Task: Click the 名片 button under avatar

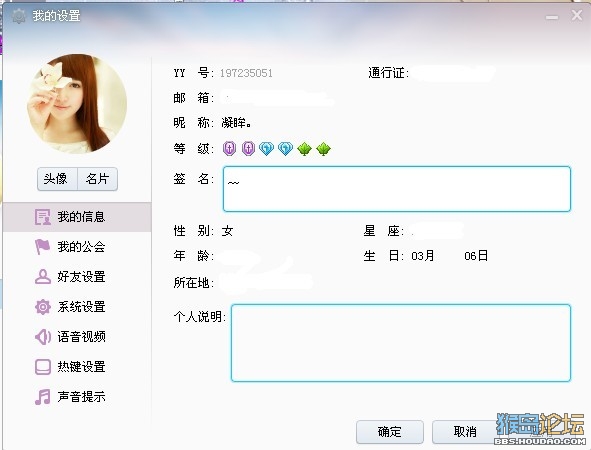Action: [x=97, y=179]
